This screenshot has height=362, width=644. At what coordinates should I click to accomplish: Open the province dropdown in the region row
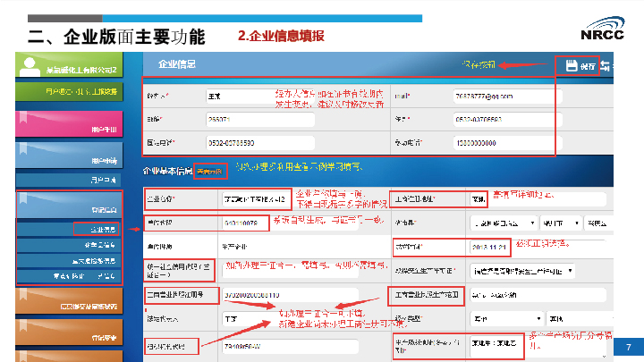pos(499,223)
